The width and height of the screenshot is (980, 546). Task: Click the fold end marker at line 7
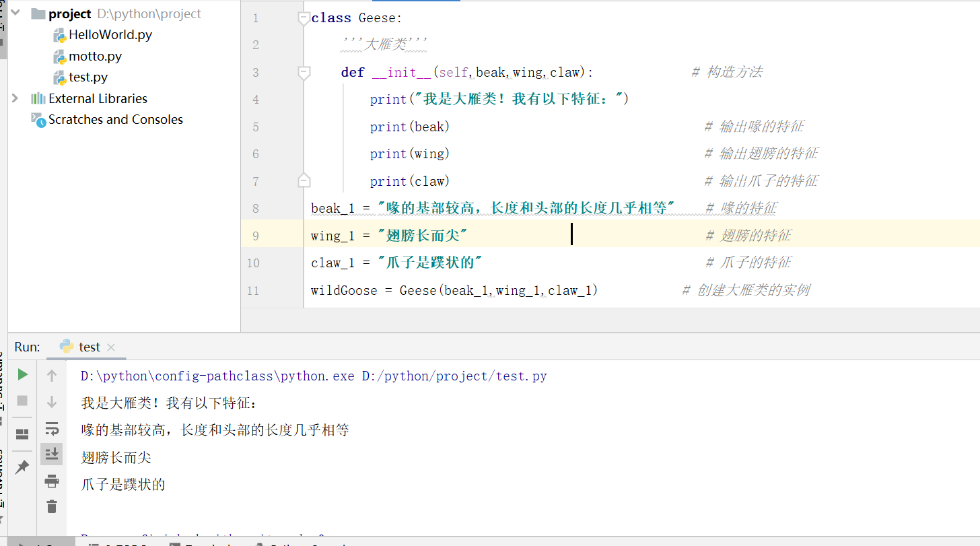click(x=304, y=180)
